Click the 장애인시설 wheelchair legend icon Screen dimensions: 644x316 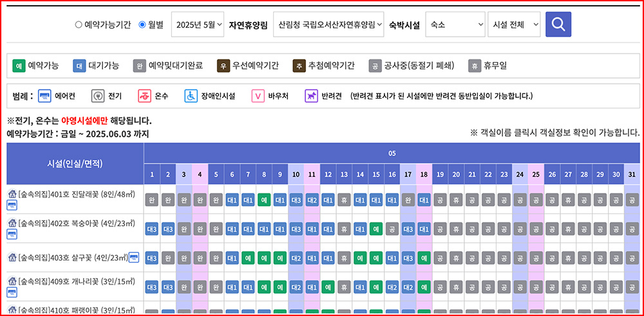point(191,96)
